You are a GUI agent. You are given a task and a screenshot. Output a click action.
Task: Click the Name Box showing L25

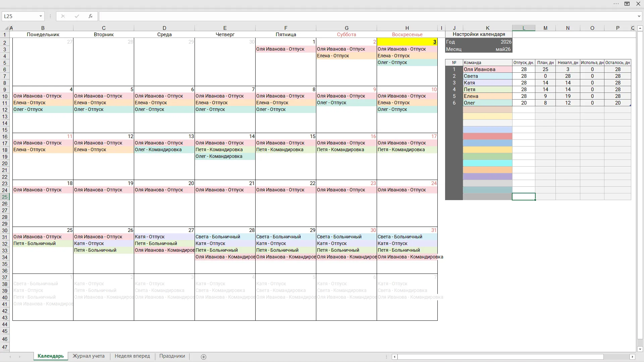(x=20, y=16)
